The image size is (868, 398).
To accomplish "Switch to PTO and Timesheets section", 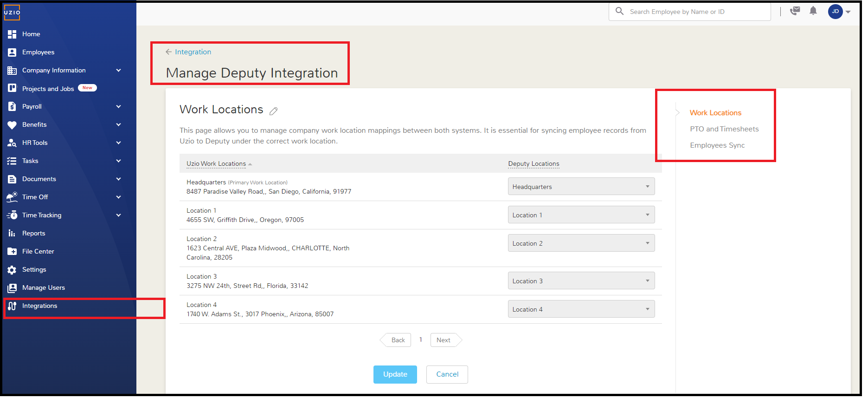I will [x=724, y=129].
